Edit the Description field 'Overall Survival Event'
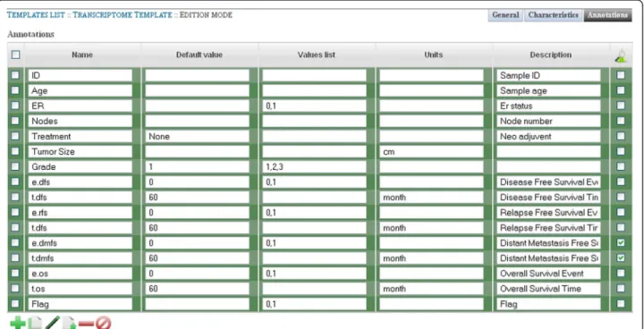 click(x=548, y=274)
